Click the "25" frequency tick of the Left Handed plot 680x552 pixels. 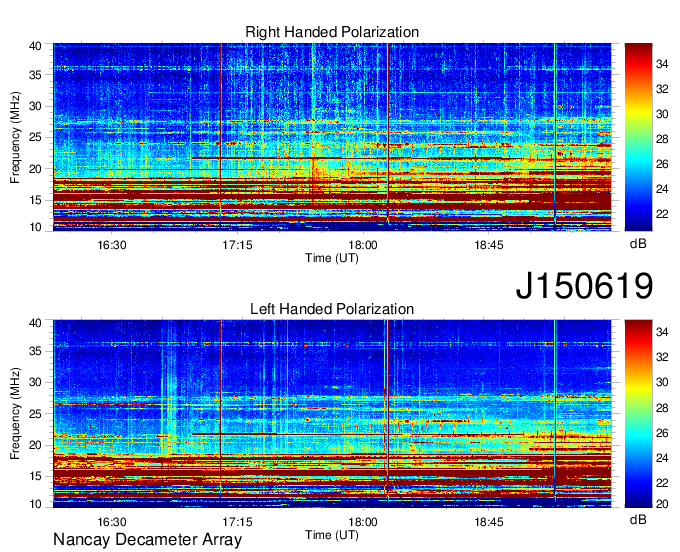35,414
